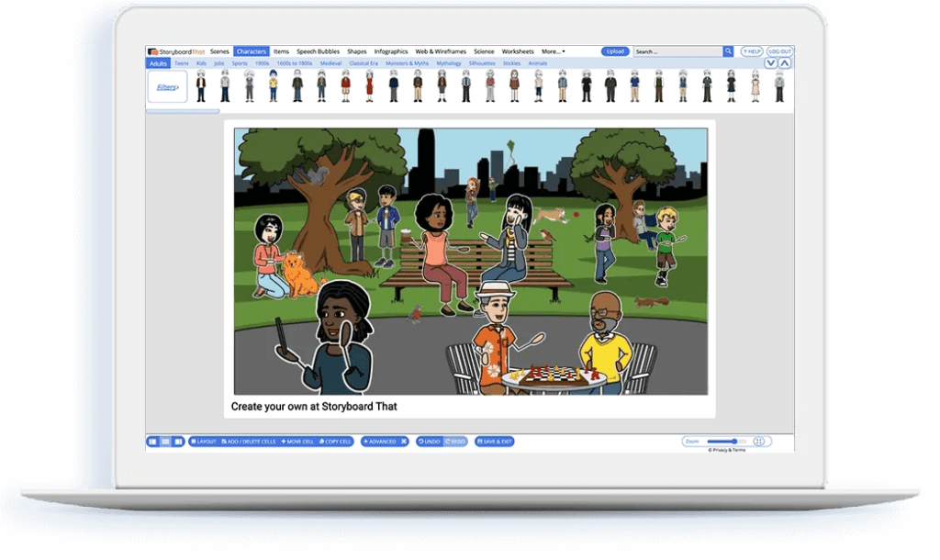Open the Privacy & Terms link
The width and height of the screenshot is (940, 560).
click(727, 450)
